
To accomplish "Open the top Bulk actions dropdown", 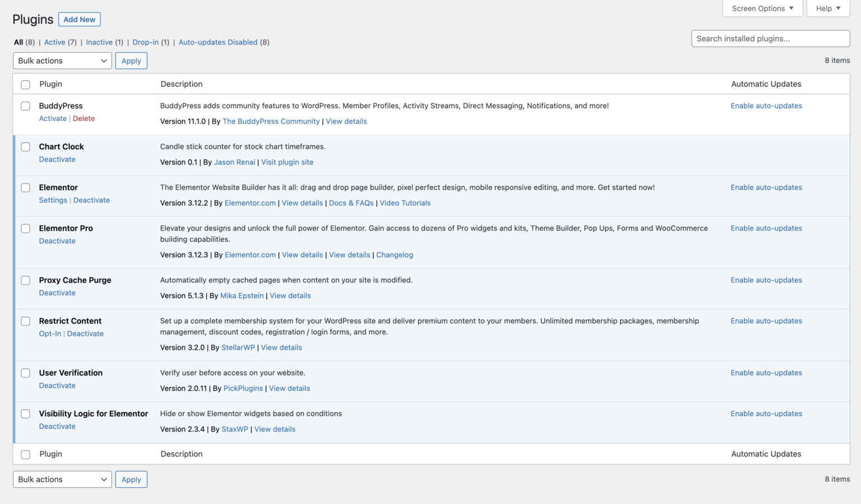I will (62, 61).
